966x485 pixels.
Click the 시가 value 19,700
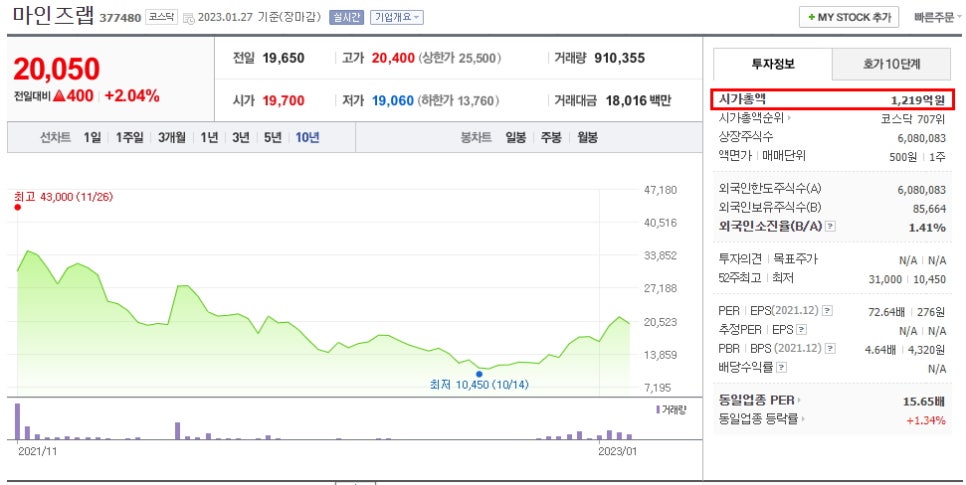pos(283,100)
